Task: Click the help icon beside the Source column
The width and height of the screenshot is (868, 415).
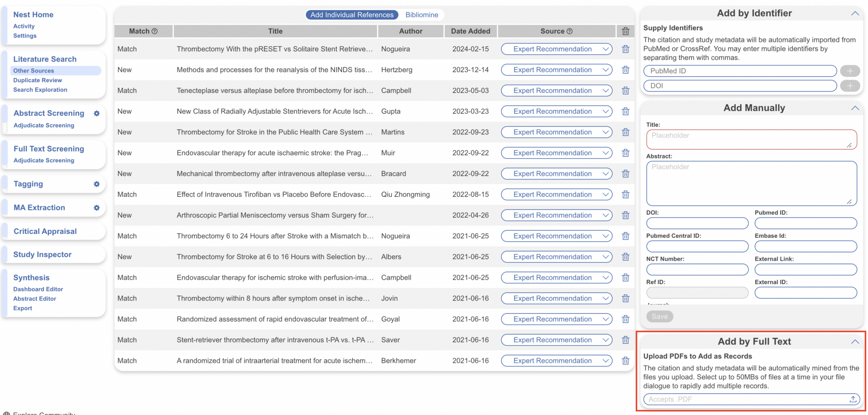Action: coord(570,31)
